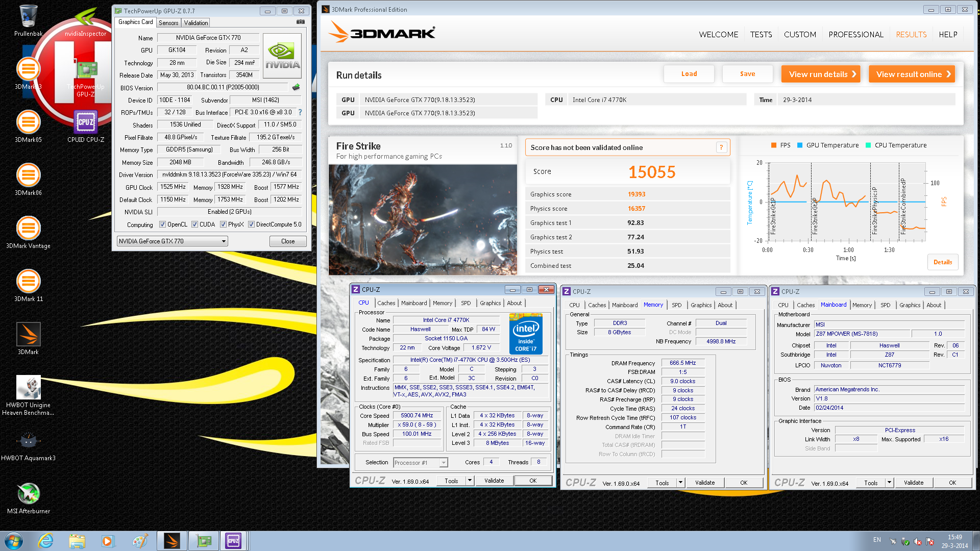Screen dimensions: 980x551
Task: Click the validation help question mark in 3DMark
Action: click(x=721, y=147)
